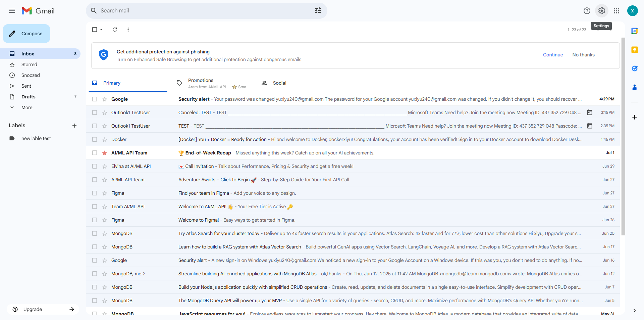The height and width of the screenshot is (320, 644).
Task: Open the Settings gear icon
Action: tap(602, 11)
